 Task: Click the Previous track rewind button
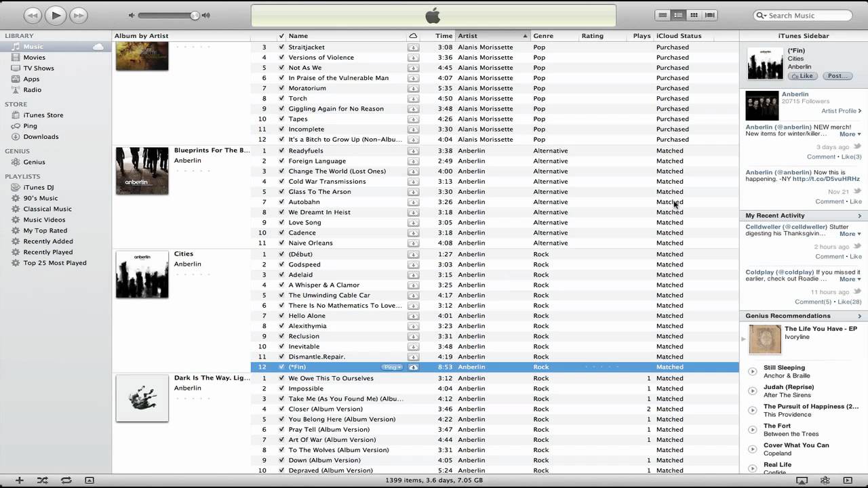tap(33, 15)
